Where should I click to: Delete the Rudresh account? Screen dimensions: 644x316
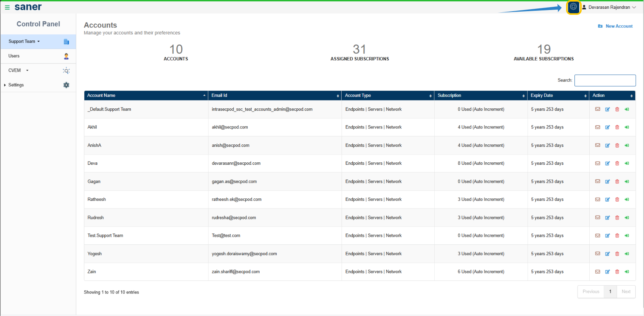pyautogui.click(x=617, y=218)
